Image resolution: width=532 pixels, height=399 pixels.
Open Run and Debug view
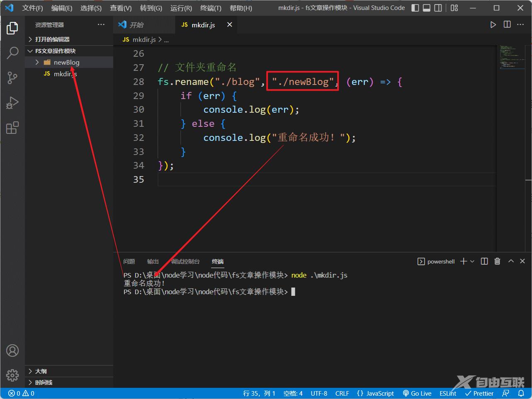point(12,102)
